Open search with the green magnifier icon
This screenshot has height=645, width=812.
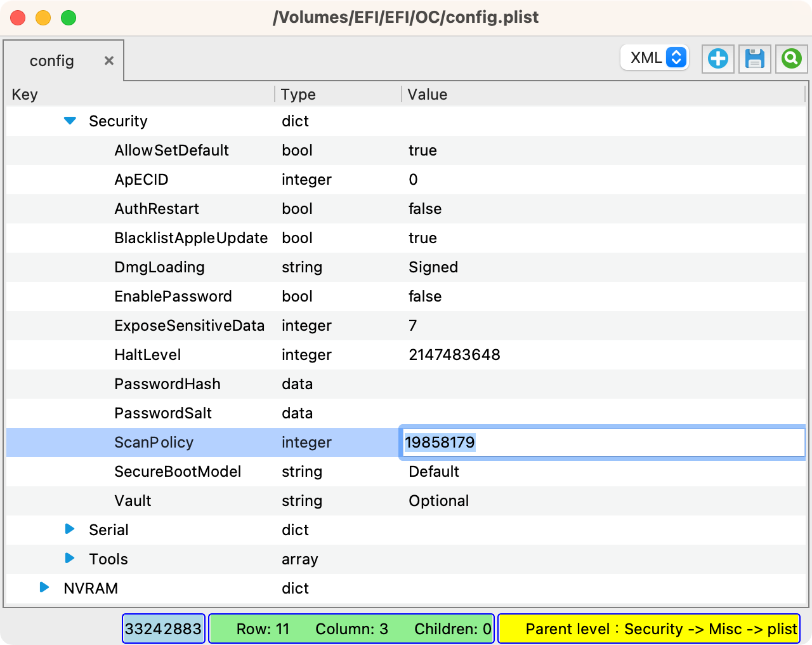[792, 59]
